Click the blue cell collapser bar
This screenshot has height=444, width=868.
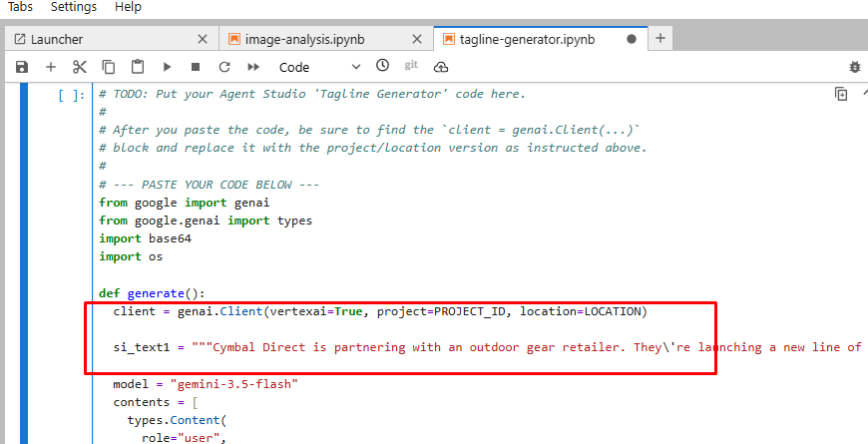(23, 263)
